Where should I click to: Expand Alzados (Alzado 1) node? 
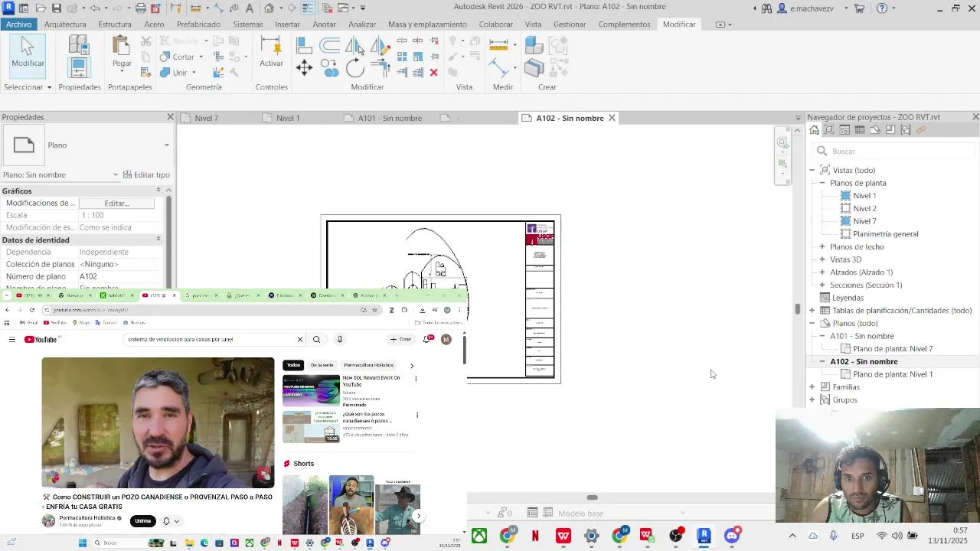[x=822, y=272]
